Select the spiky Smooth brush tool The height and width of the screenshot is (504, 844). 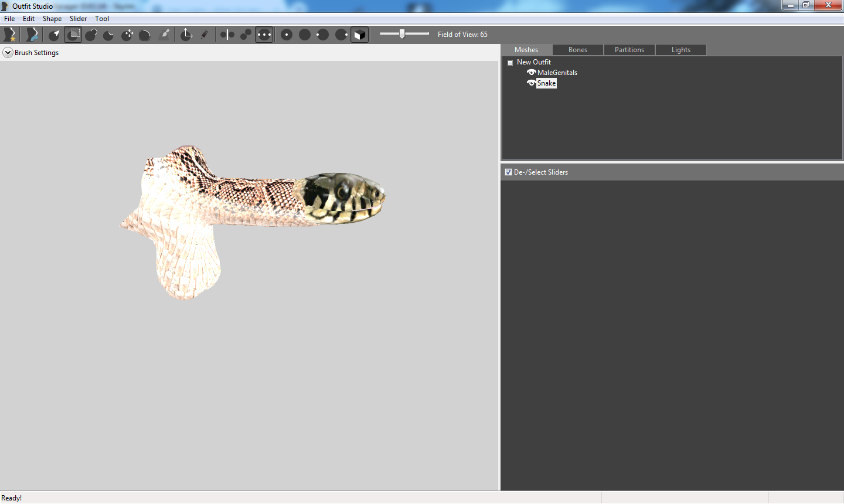point(145,35)
